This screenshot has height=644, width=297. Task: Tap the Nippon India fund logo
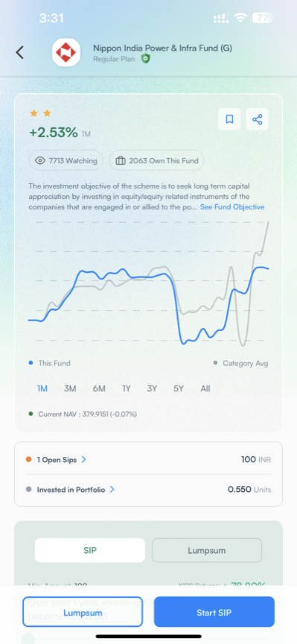[x=66, y=53]
